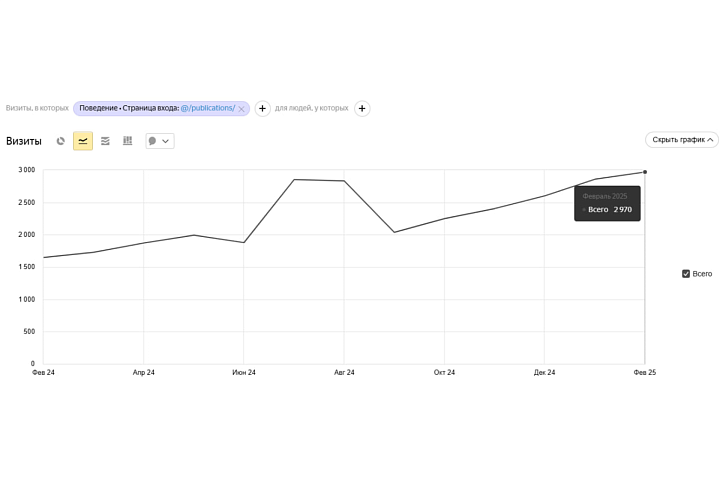This screenshot has height=480, width=720.
Task: Open the @/publications/ filter value link
Action: [x=208, y=108]
